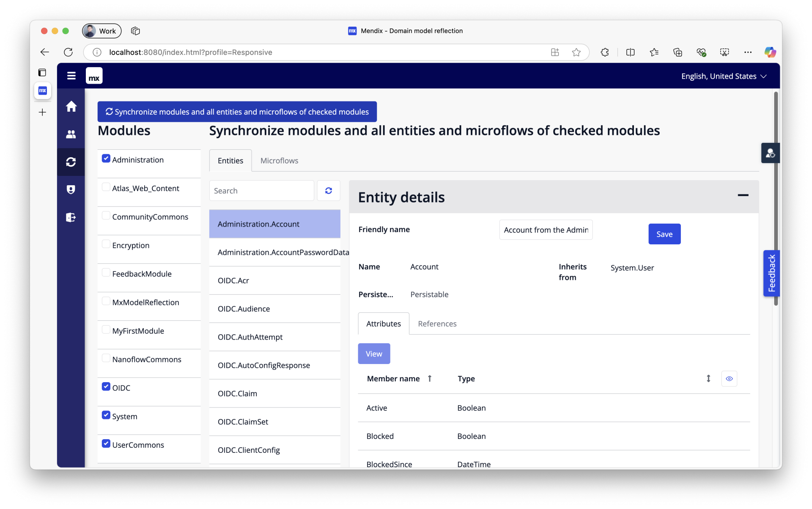Bookmark this page with the star

coord(576,52)
